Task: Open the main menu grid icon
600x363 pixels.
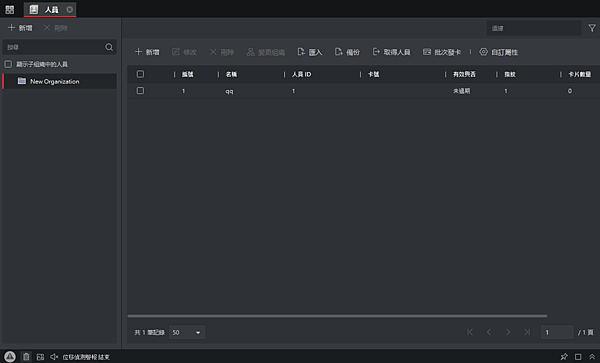Action: point(10,10)
